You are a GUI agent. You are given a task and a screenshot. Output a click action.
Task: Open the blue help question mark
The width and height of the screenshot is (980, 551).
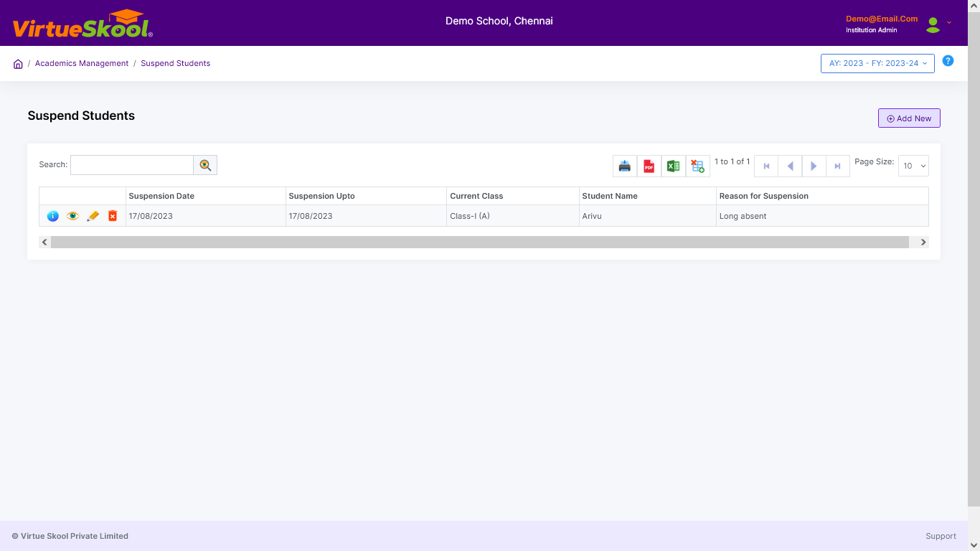click(948, 61)
